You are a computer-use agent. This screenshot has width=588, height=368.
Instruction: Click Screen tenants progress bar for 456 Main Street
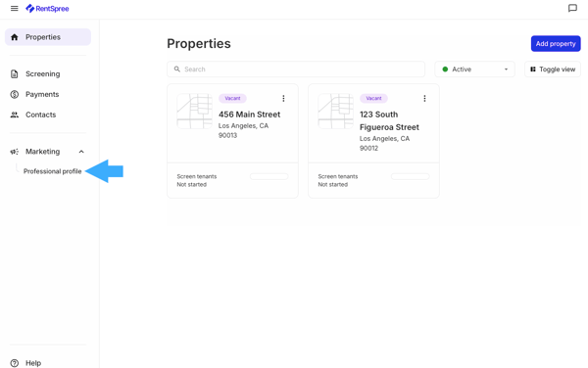tap(269, 177)
